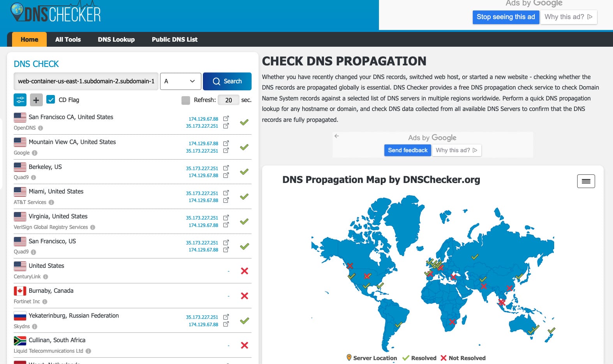Image resolution: width=613 pixels, height=364 pixels.
Task: Open external link for OpenDNS 174.129.67.88
Action: (x=226, y=118)
